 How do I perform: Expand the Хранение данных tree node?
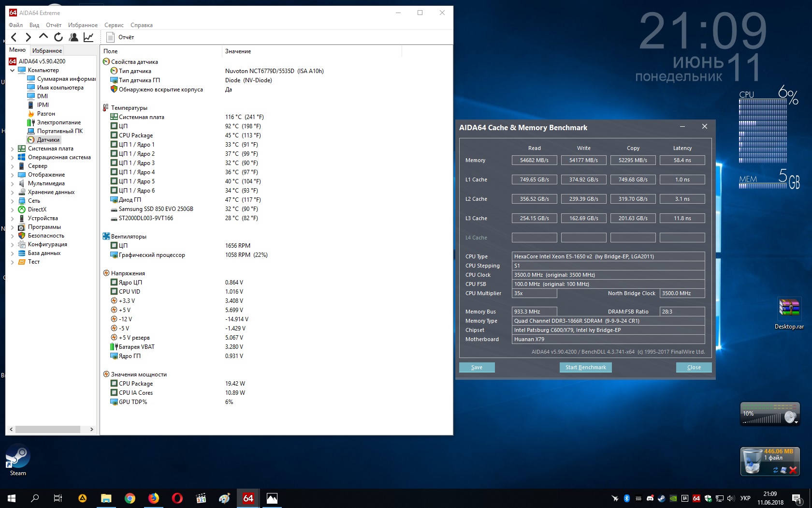tap(12, 192)
